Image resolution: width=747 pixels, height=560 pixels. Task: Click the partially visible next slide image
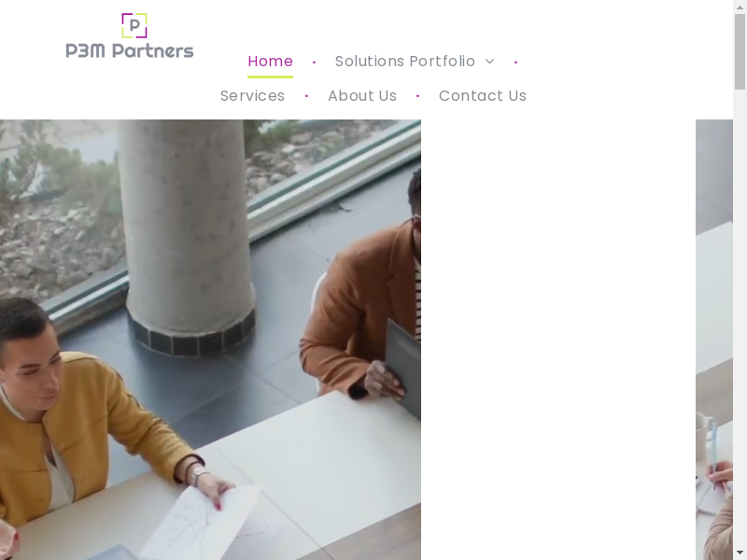pyautogui.click(x=714, y=340)
